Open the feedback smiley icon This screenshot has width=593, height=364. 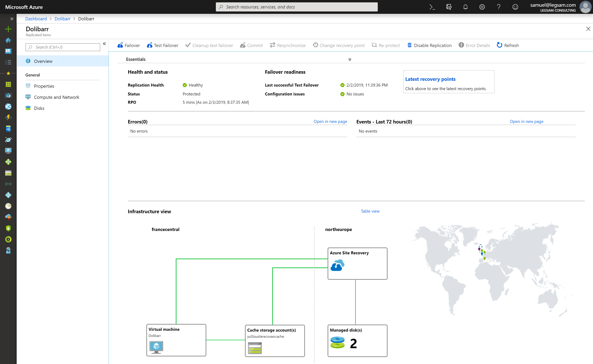pyautogui.click(x=515, y=7)
